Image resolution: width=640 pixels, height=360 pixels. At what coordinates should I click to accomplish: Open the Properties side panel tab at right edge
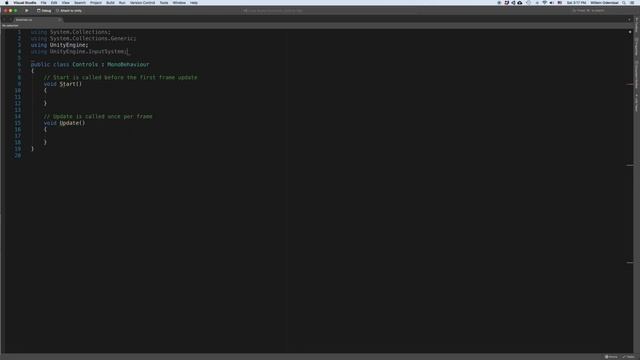pyautogui.click(x=636, y=47)
